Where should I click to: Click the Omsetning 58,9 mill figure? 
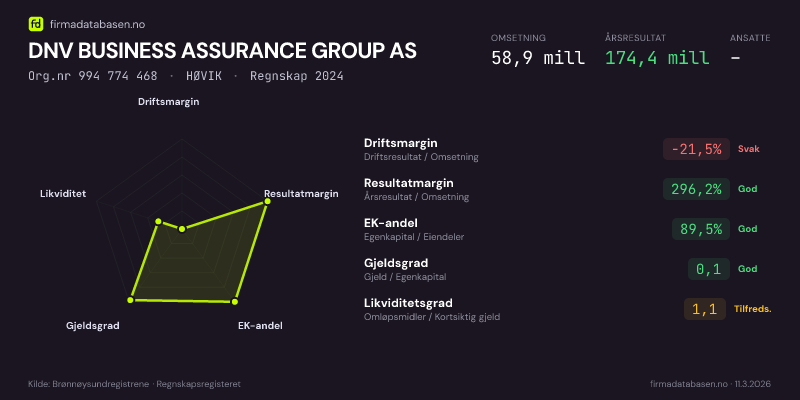(x=538, y=57)
